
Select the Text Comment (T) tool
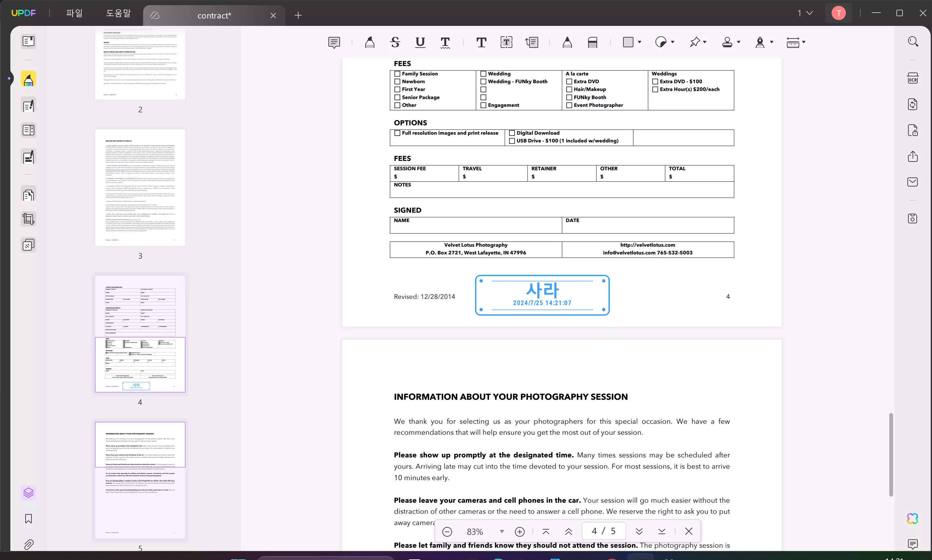(481, 42)
